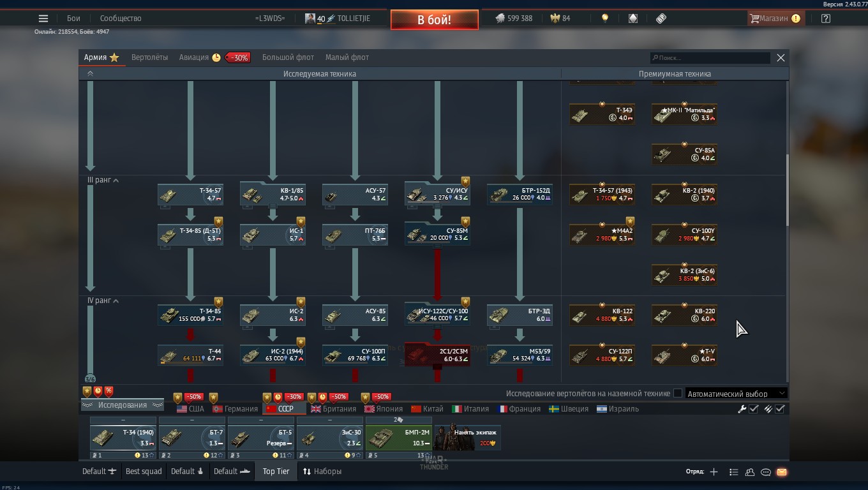Select the ПТ-76Б vehicle card
The image size is (868, 490).
tap(355, 235)
